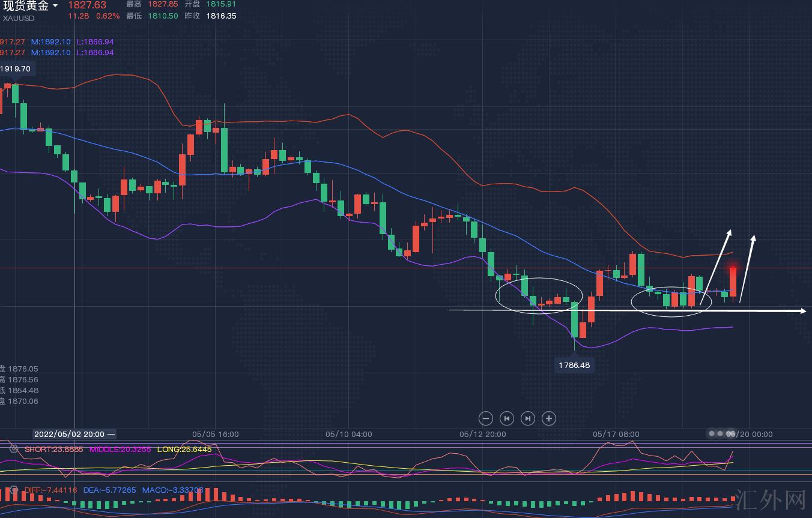Select the 1786.48 low price label

coord(574,365)
